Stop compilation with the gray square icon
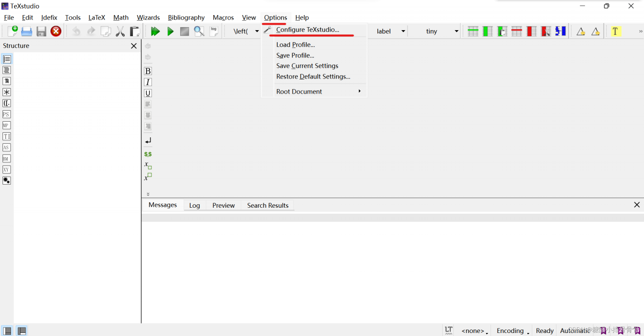Image resolution: width=644 pixels, height=336 pixels. click(185, 31)
